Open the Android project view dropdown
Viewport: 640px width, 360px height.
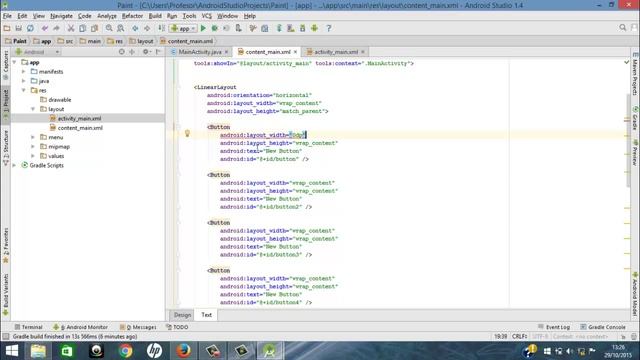pyautogui.click(x=37, y=52)
